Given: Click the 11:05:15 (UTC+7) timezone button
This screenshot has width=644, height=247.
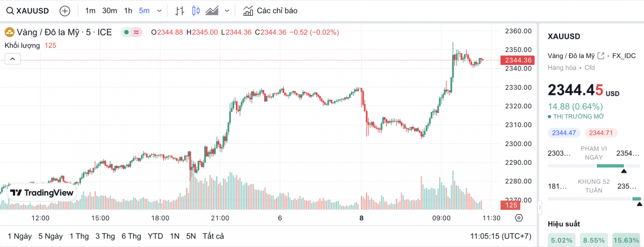Looking at the screenshot, I should pos(500,236).
